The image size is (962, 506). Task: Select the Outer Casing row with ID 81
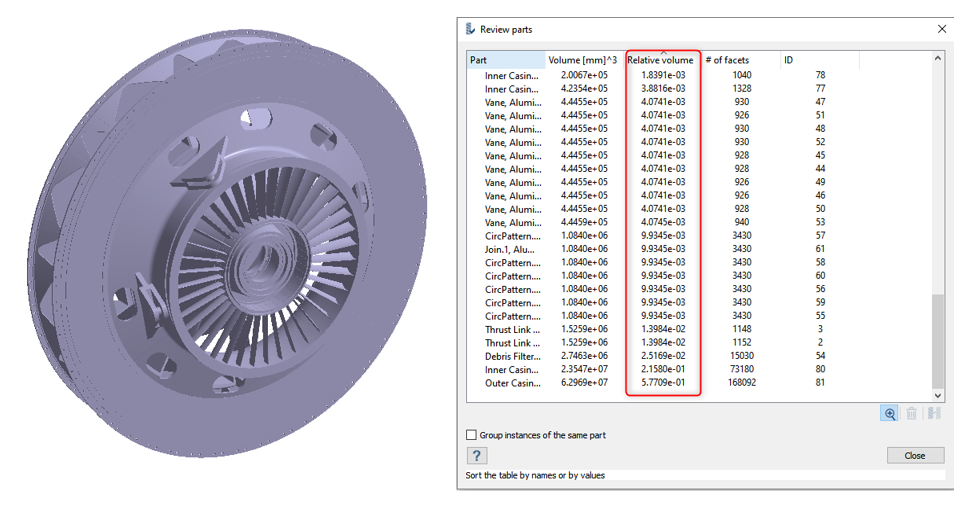(512, 383)
